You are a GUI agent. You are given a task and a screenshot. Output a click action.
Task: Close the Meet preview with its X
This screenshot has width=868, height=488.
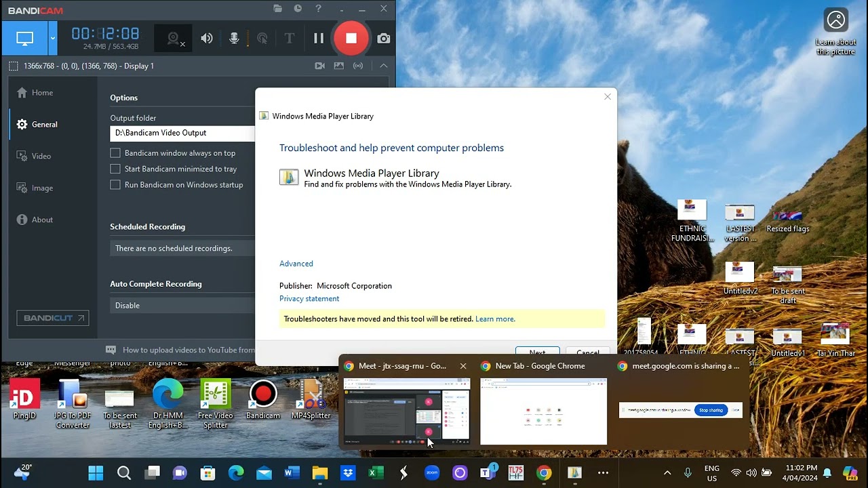463,366
